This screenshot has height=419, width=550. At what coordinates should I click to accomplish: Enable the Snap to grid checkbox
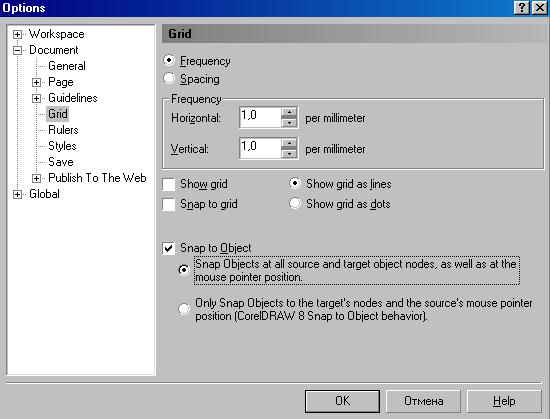coord(169,204)
